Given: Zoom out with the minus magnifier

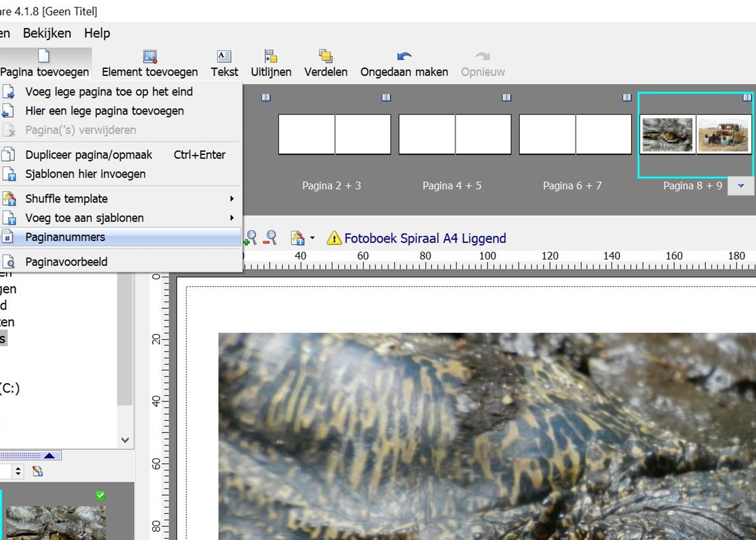Looking at the screenshot, I should pos(270,238).
